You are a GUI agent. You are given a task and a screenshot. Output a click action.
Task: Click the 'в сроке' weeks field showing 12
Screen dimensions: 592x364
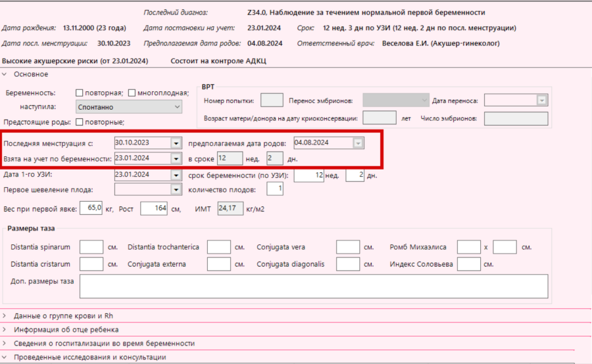230,158
